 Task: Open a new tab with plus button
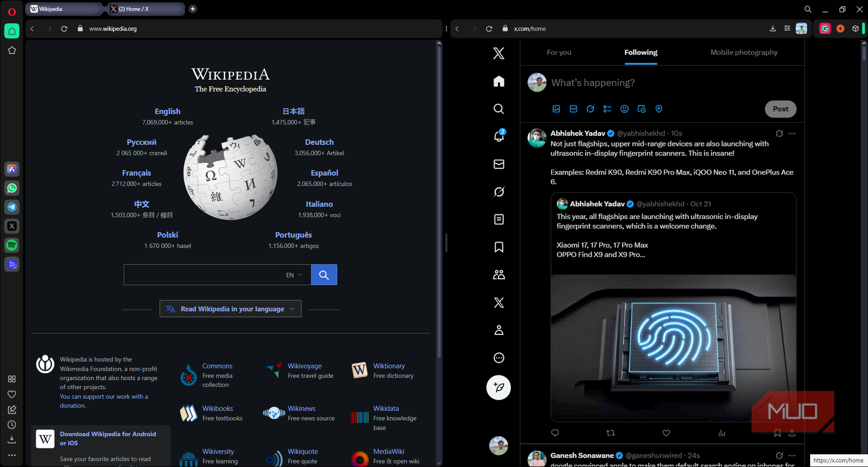193,9
